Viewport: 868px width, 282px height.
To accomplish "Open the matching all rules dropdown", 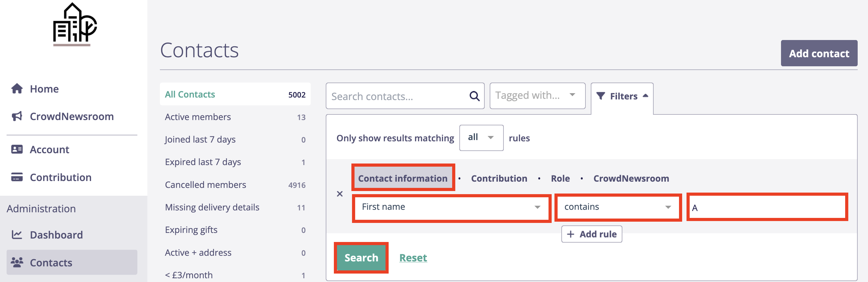I will (x=481, y=138).
